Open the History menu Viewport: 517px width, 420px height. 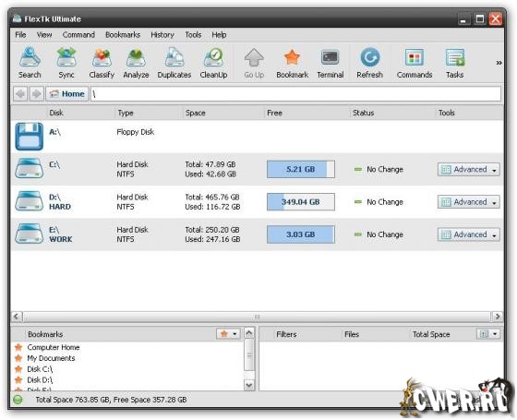point(162,35)
